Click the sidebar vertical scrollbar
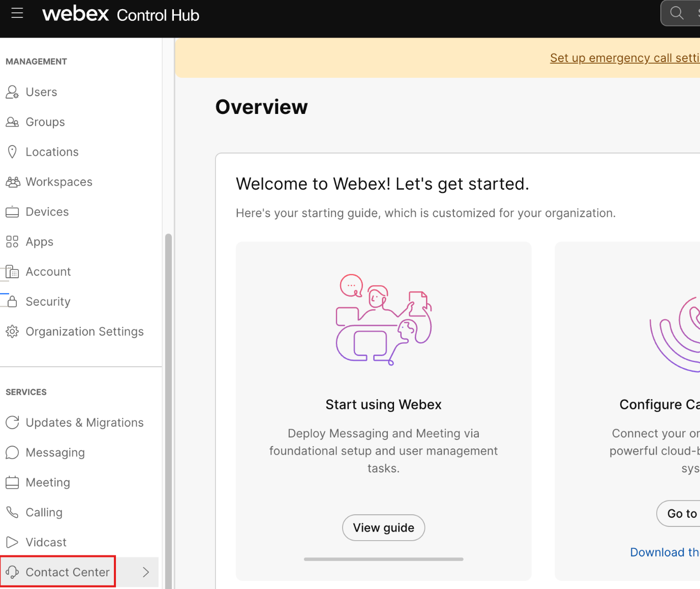The width and height of the screenshot is (700, 589). 168,407
